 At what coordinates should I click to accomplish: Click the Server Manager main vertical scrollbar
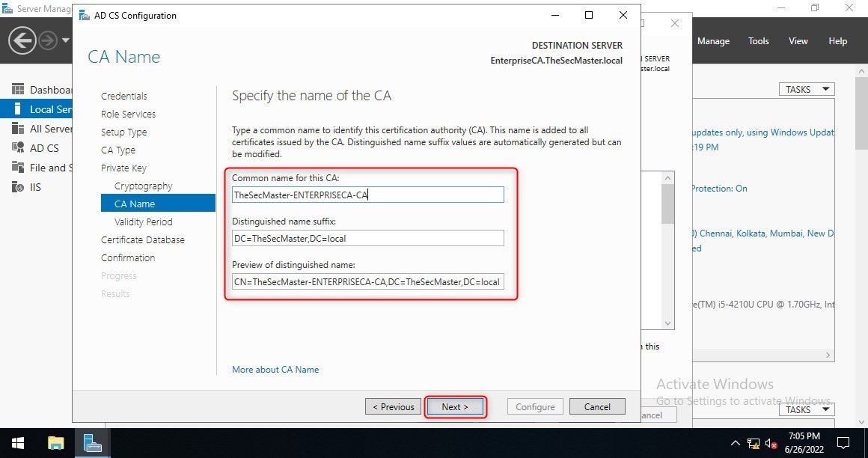point(863,114)
